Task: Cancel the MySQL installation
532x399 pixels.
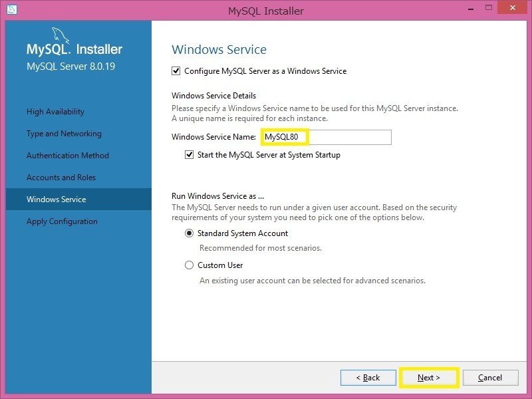Action: click(x=490, y=377)
